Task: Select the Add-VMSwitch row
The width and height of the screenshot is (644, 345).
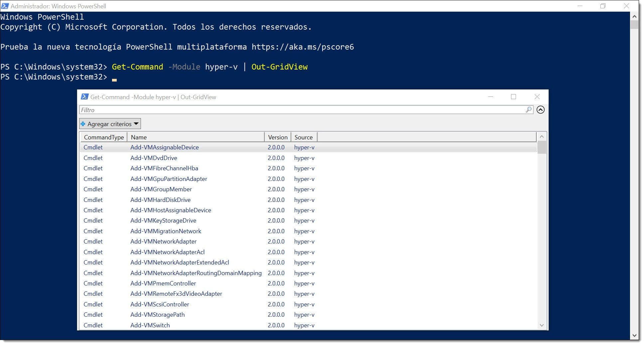Action: coord(308,325)
